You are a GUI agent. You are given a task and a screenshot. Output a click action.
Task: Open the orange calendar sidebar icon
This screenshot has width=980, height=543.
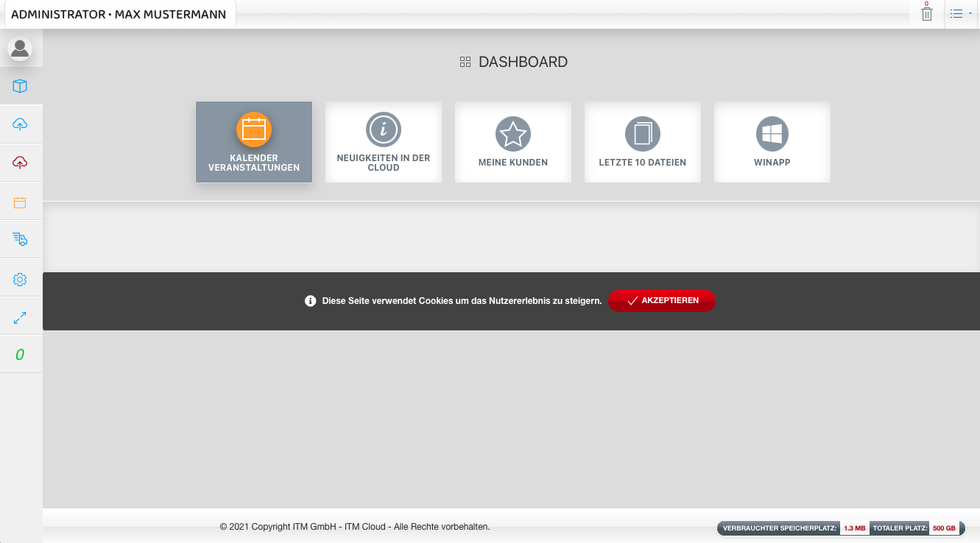tap(20, 202)
